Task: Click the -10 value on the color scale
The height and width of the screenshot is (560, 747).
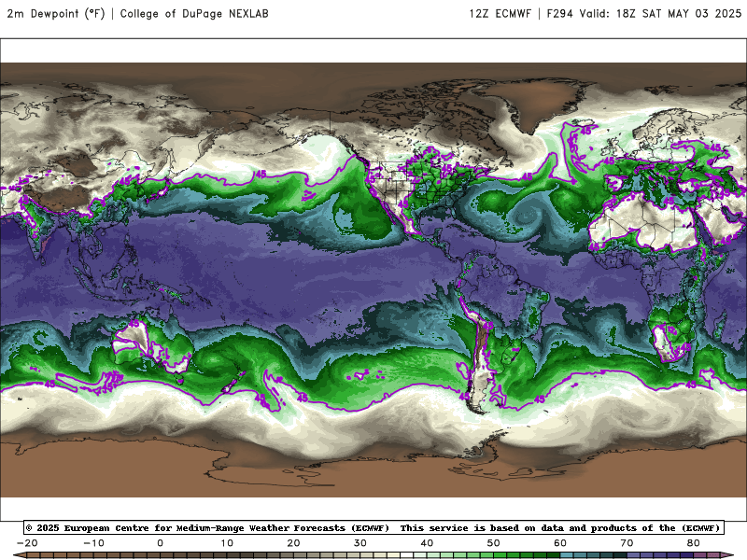Action: pos(93,543)
